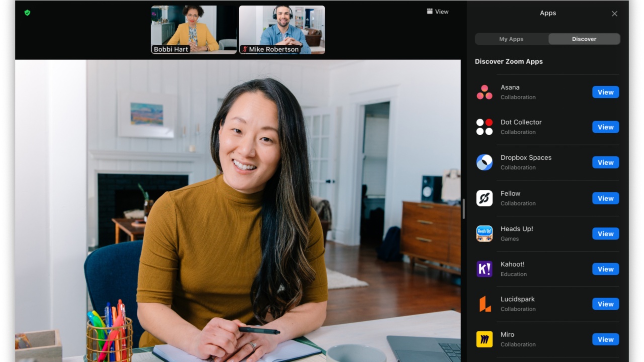Open the Lucidspark app icon
644x362 pixels.
pos(484,304)
